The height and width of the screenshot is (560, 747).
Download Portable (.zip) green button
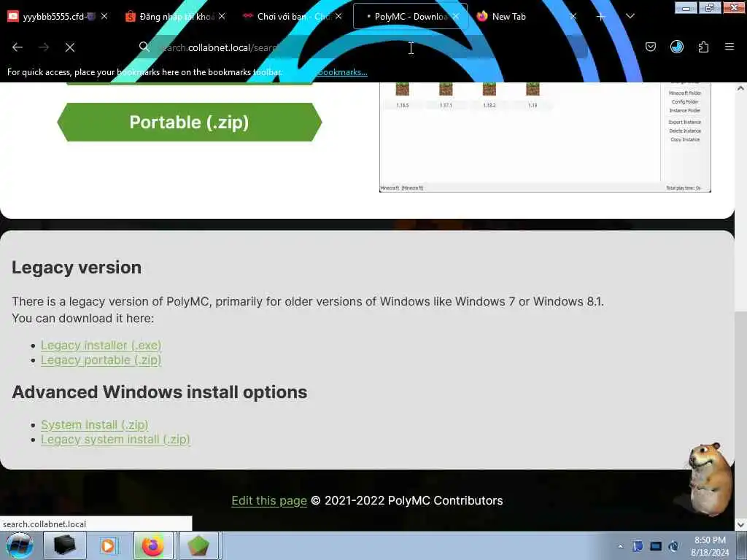coord(190,122)
